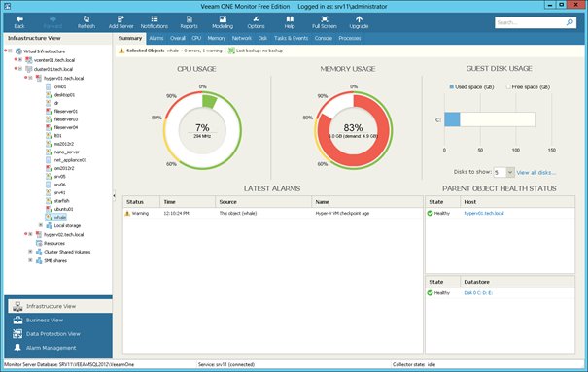Open the Console tab
This screenshot has width=588, height=372.
pyautogui.click(x=324, y=38)
